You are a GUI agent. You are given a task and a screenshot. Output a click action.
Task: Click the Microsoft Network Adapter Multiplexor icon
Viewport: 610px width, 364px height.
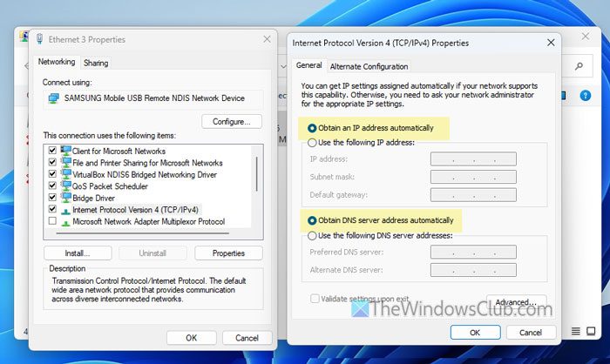65,222
